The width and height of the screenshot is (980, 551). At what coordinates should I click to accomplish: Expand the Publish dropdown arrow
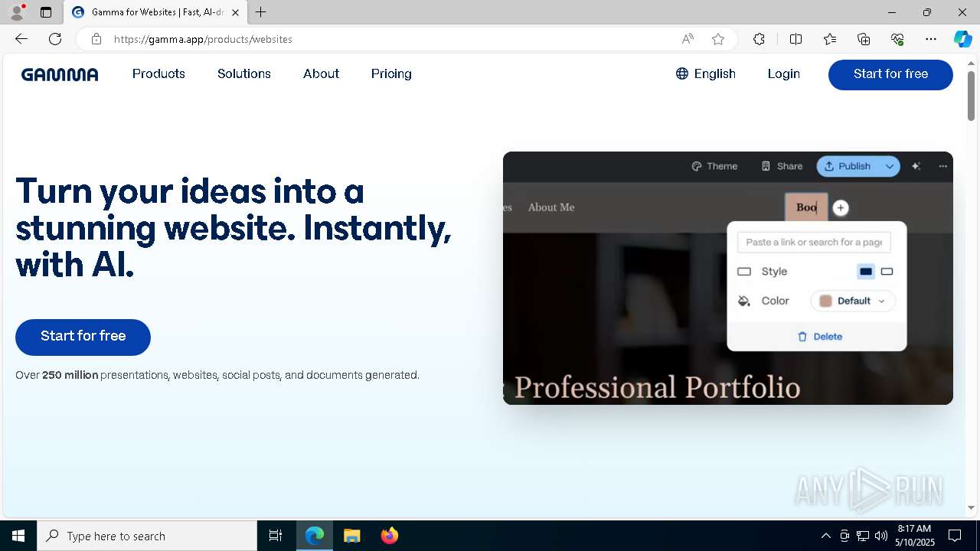pyautogui.click(x=890, y=166)
